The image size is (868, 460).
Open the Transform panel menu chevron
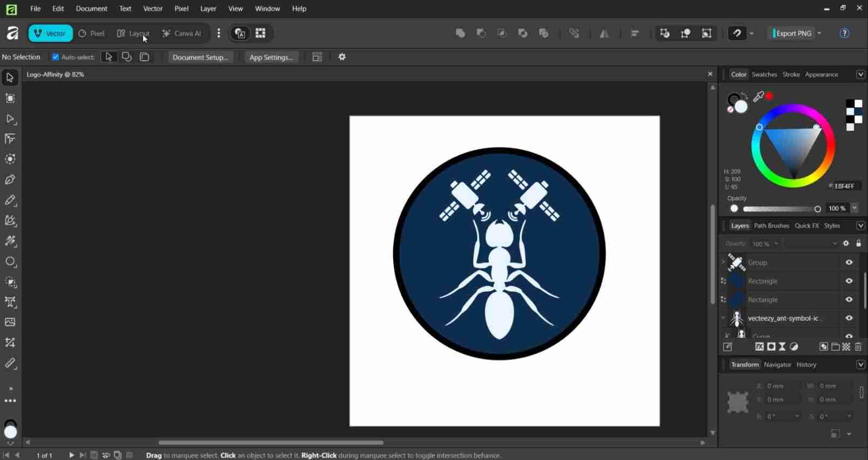[x=860, y=365]
